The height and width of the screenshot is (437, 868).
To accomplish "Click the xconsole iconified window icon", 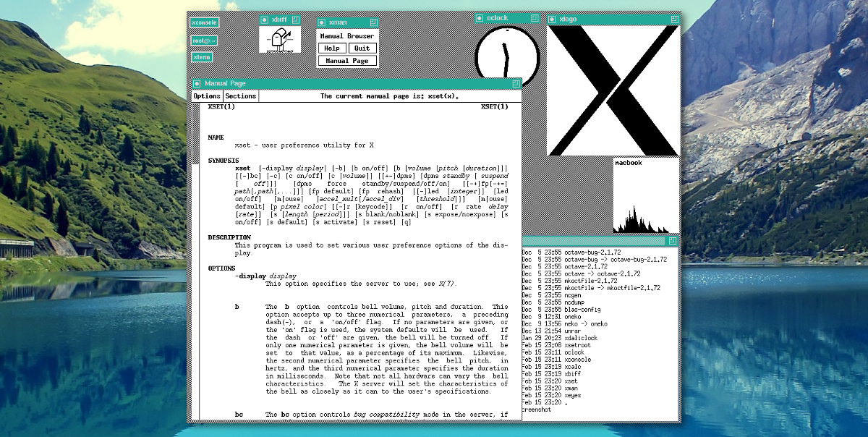I will (x=205, y=22).
